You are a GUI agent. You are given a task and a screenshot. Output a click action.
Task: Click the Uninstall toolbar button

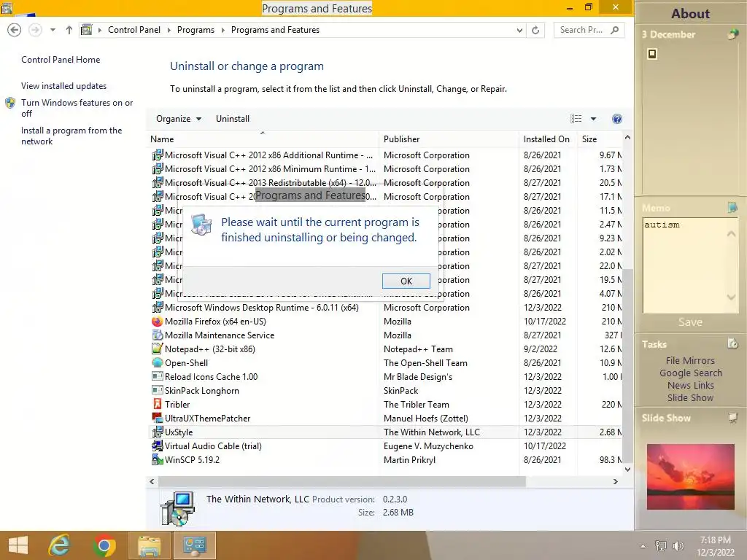point(233,119)
